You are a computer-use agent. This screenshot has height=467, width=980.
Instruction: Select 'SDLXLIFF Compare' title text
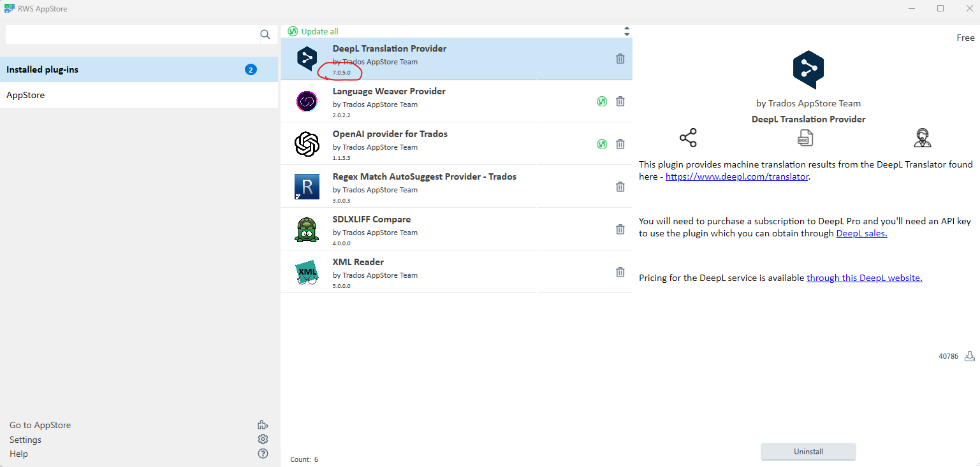click(x=372, y=219)
